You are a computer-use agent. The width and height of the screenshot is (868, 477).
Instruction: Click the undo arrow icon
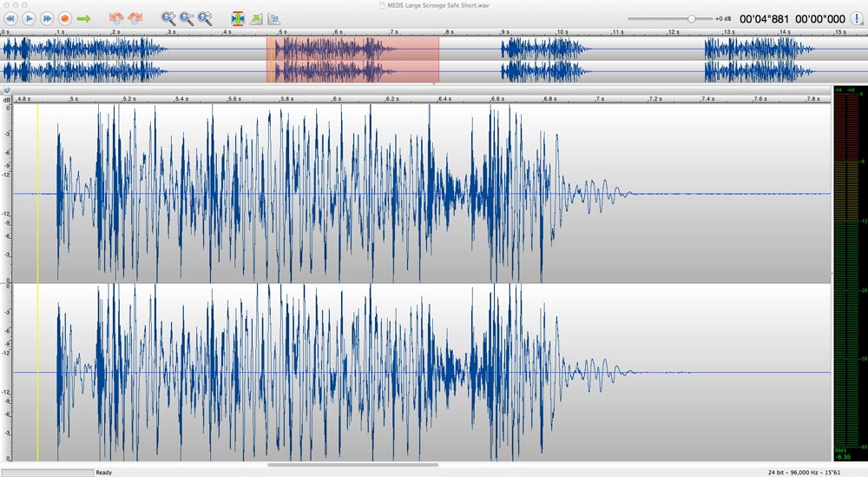pyautogui.click(x=116, y=18)
